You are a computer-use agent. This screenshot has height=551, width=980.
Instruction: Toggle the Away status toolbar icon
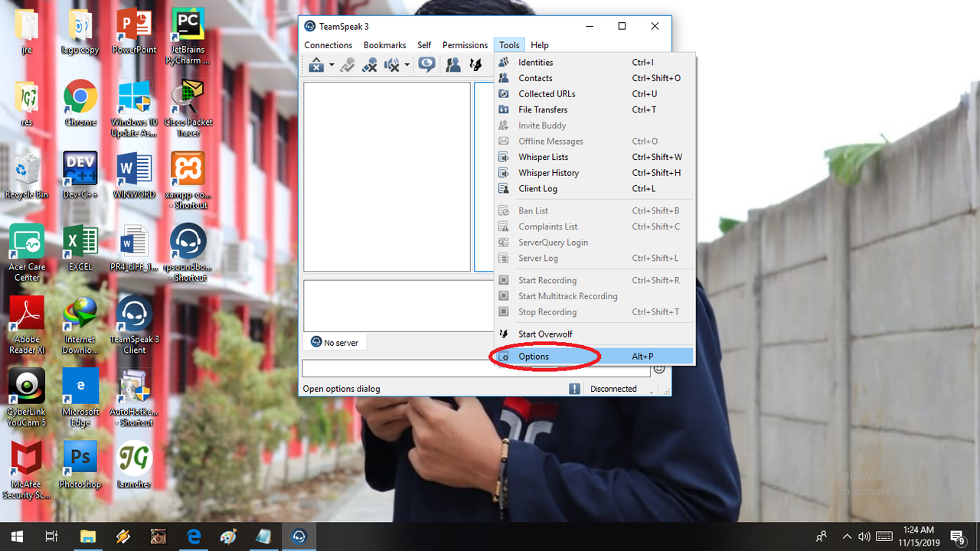pyautogui.click(x=316, y=66)
